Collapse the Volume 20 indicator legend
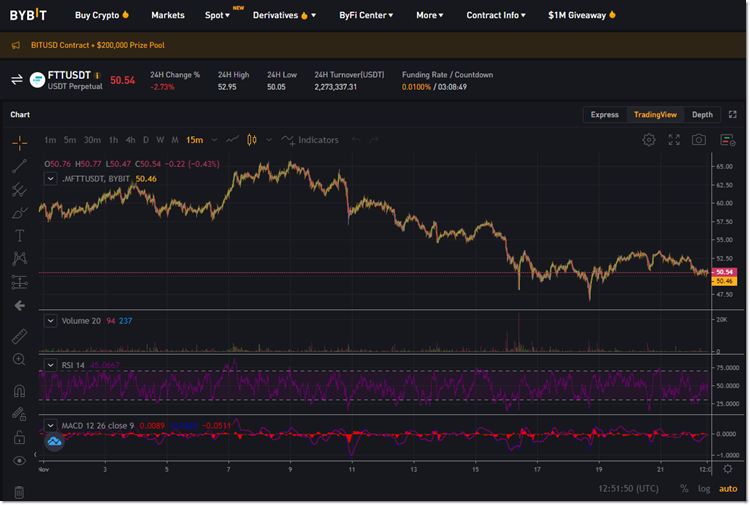Viewport: 750px width, 505px height. [50, 320]
